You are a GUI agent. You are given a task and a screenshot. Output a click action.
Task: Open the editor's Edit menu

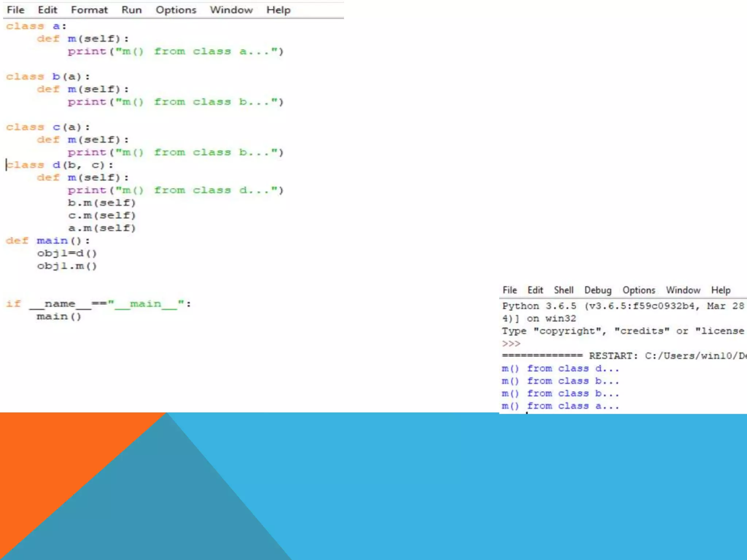click(x=47, y=10)
